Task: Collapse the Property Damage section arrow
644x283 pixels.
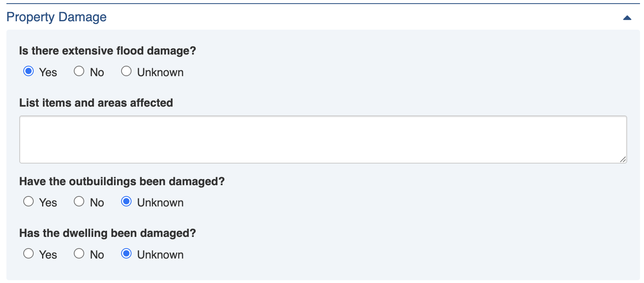Action: point(627,18)
